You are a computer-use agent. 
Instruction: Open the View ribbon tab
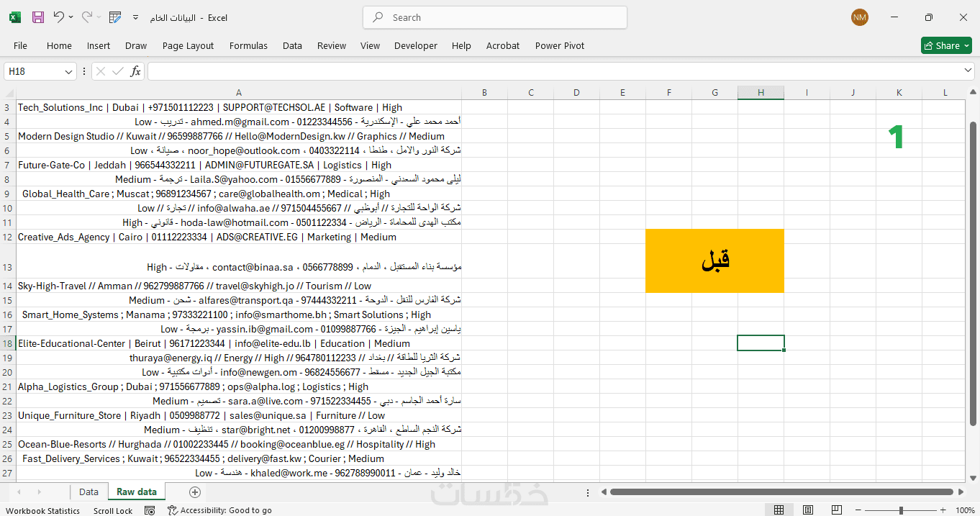(x=370, y=45)
